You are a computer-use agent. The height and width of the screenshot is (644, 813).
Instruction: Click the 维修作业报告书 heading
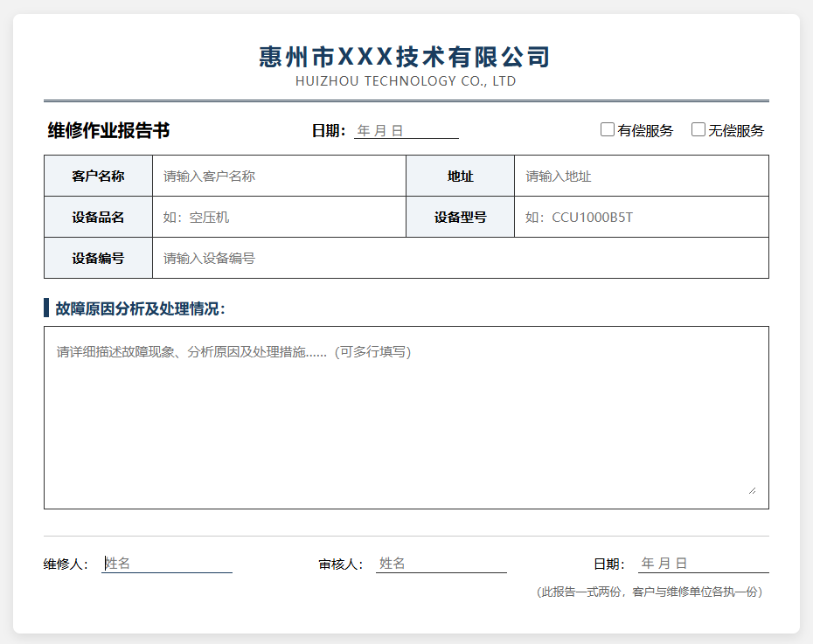click(x=108, y=130)
